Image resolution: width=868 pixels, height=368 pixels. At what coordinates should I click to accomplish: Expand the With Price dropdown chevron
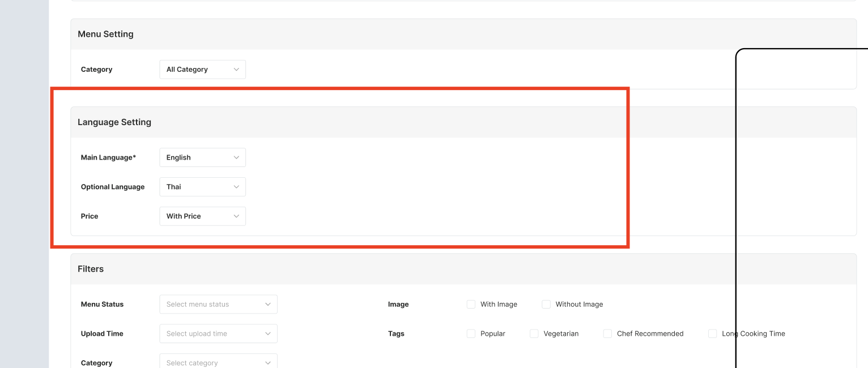(x=236, y=216)
